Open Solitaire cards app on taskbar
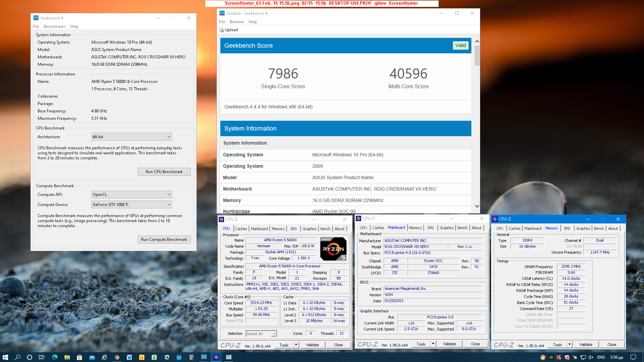Image resolution: width=644 pixels, height=362 pixels. coord(167,357)
